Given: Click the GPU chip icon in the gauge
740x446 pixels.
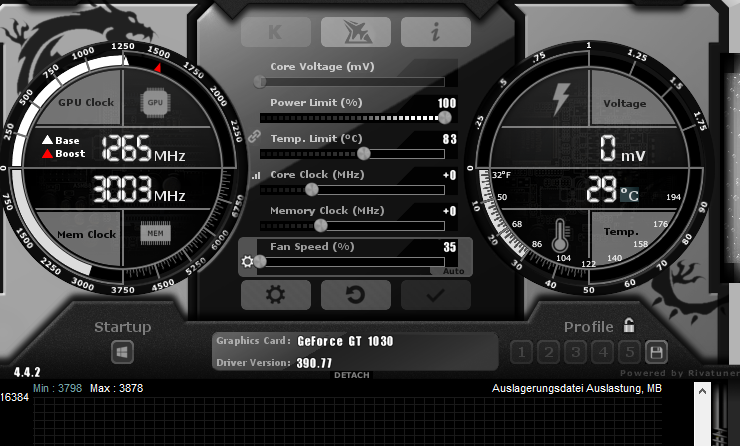Looking at the screenshot, I should (155, 102).
